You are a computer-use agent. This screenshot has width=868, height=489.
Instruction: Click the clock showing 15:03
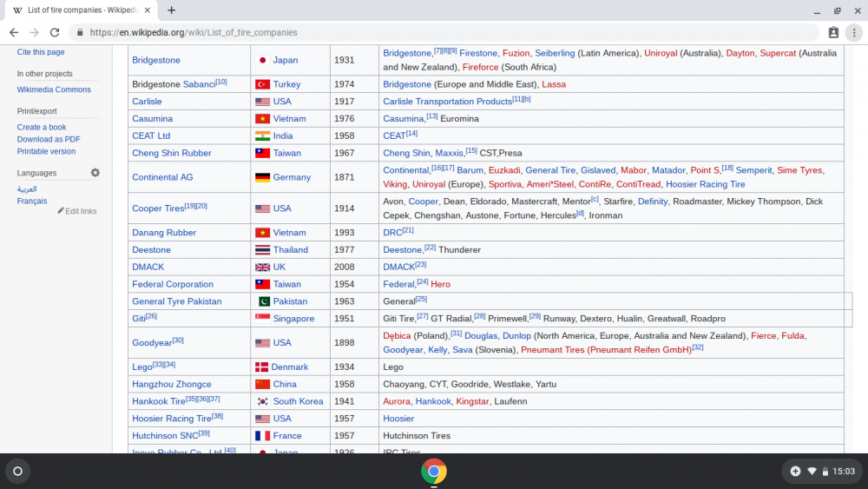point(844,472)
